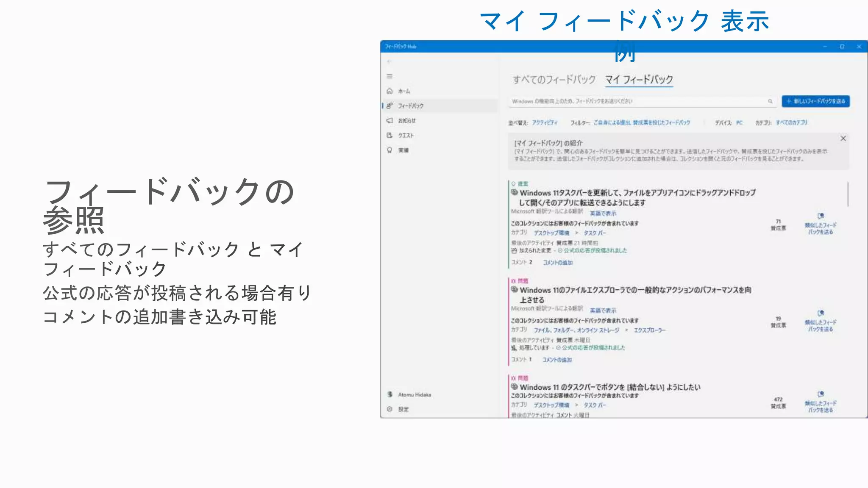Click 新しいフィードバックを送る button
Viewport: 868px width, 488px height.
coord(816,101)
